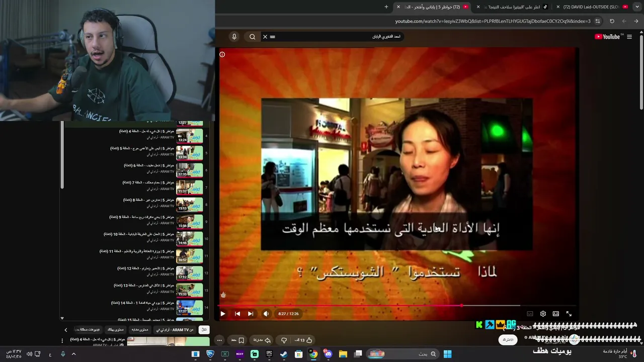Select the الكل filter chip
The width and height of the screenshot is (644, 362).
204,330
